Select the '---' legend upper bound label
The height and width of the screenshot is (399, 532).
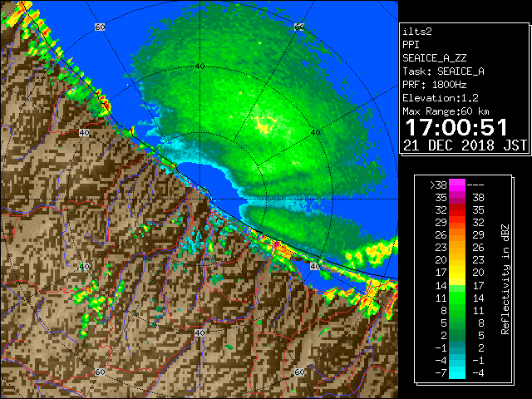[475, 185]
